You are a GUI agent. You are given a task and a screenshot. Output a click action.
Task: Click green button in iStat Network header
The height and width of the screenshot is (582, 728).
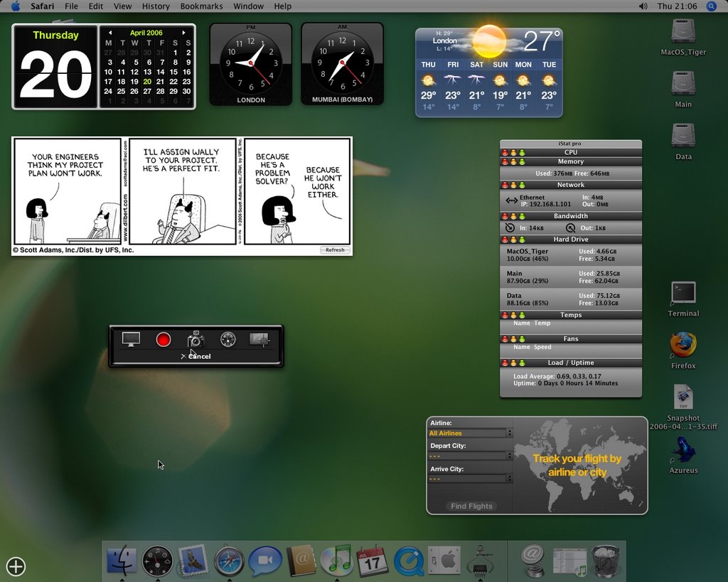[521, 185]
